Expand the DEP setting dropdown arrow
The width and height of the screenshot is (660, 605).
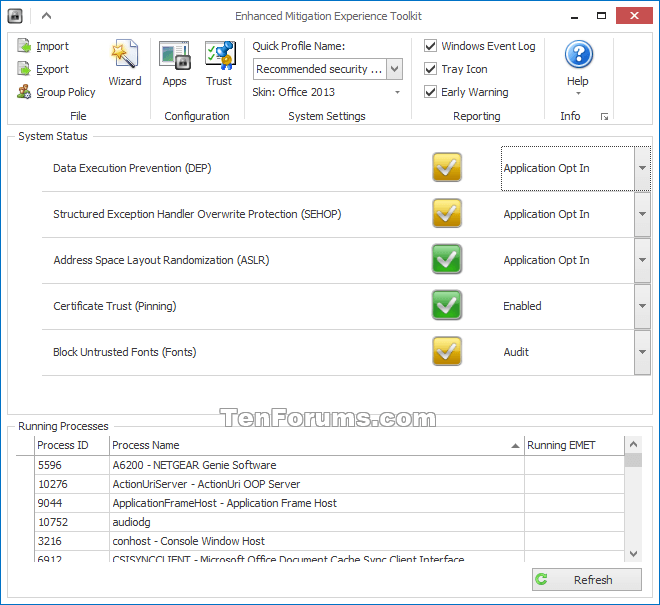tap(642, 168)
